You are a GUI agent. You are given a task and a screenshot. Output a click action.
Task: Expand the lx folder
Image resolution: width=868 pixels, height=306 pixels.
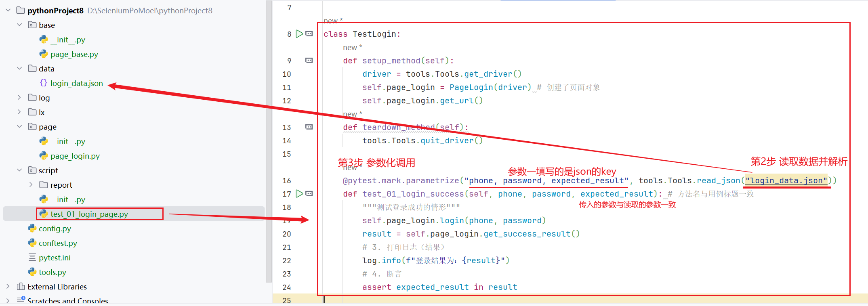19,112
